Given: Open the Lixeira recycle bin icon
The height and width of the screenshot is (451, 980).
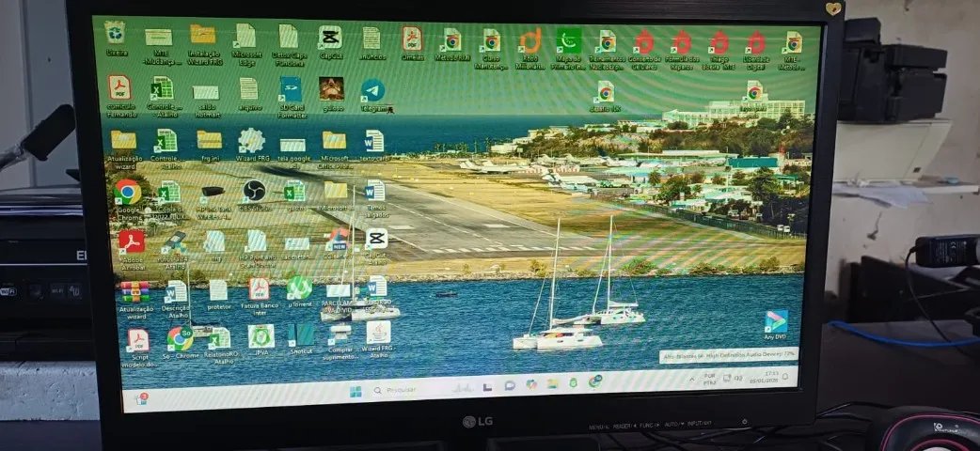Looking at the screenshot, I should (115, 33).
